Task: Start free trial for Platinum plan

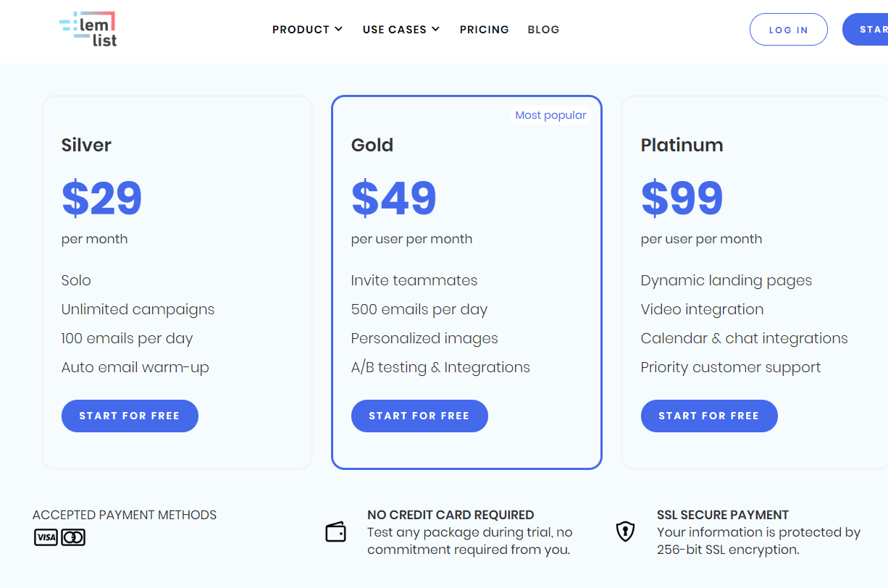Action: tap(709, 416)
